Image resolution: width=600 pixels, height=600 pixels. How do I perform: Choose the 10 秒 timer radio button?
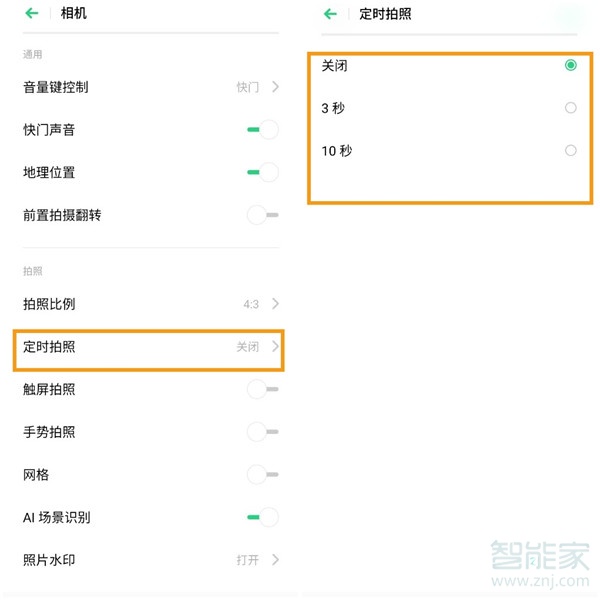pyautogui.click(x=570, y=151)
